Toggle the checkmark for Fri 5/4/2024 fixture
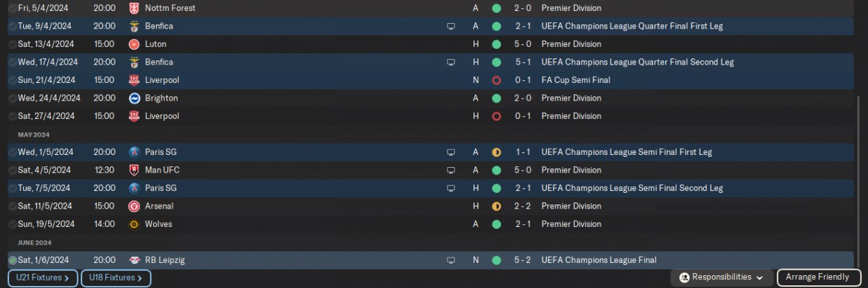 (12, 8)
